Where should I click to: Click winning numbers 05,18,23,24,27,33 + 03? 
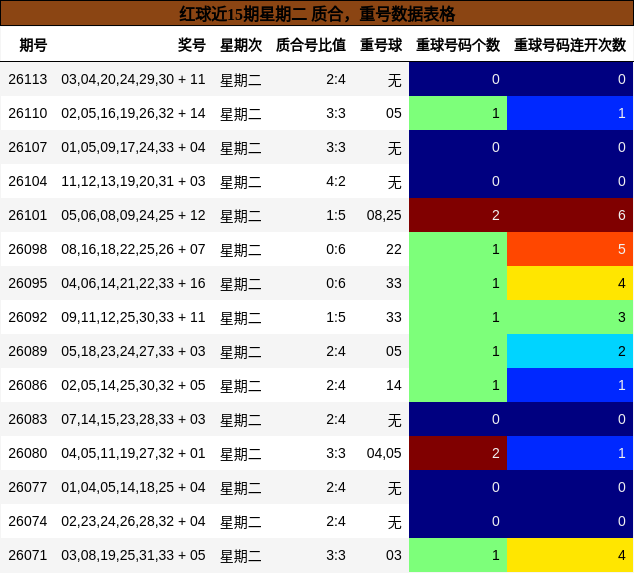click(x=133, y=351)
